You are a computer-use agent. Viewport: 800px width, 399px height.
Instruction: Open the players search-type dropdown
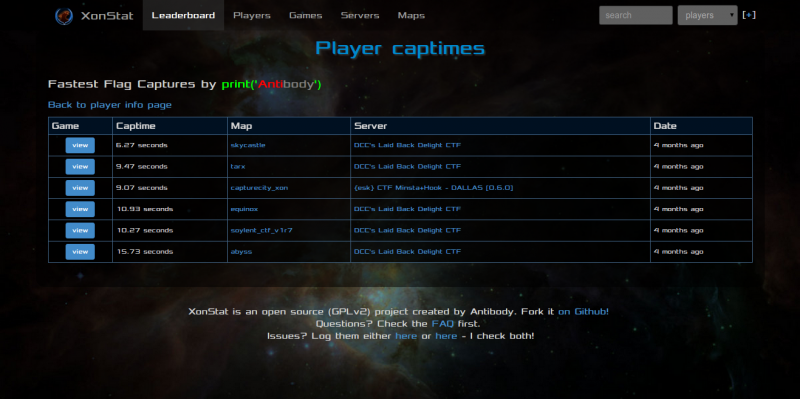[707, 15]
